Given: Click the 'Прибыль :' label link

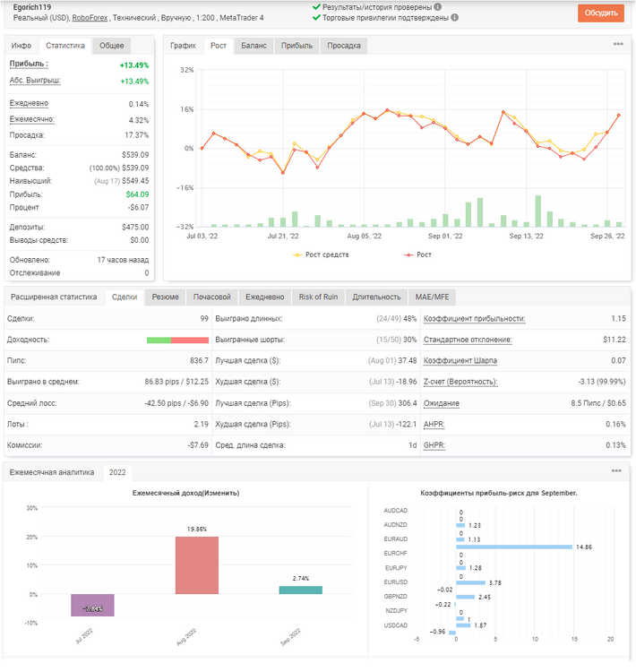Looking at the screenshot, I should pyautogui.click(x=29, y=64).
